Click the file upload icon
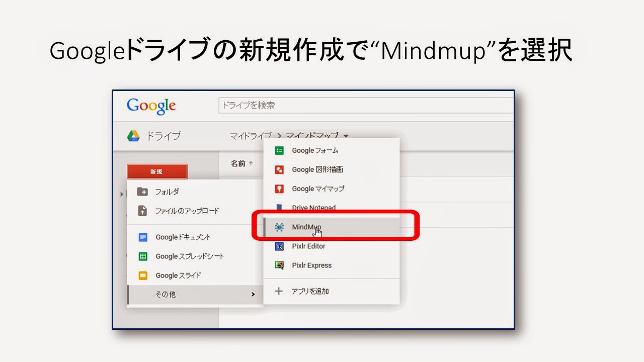644x362 pixels. tap(142, 211)
